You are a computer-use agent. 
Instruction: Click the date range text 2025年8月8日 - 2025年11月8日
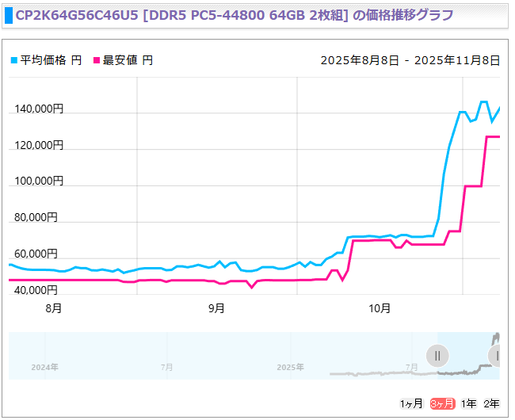(410, 60)
